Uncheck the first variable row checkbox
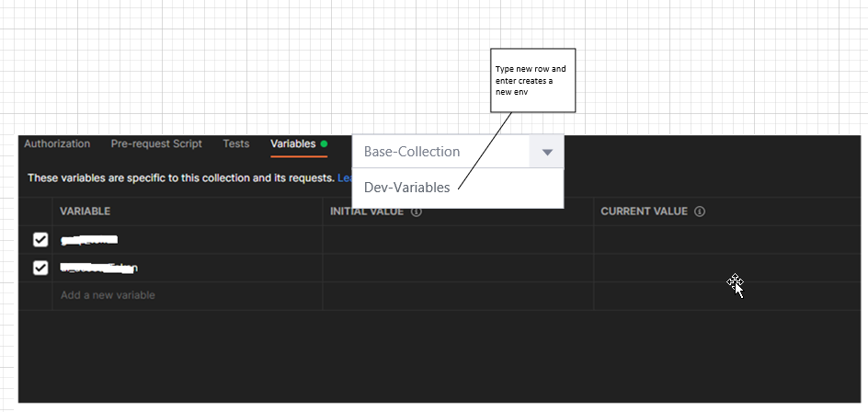 coord(40,240)
